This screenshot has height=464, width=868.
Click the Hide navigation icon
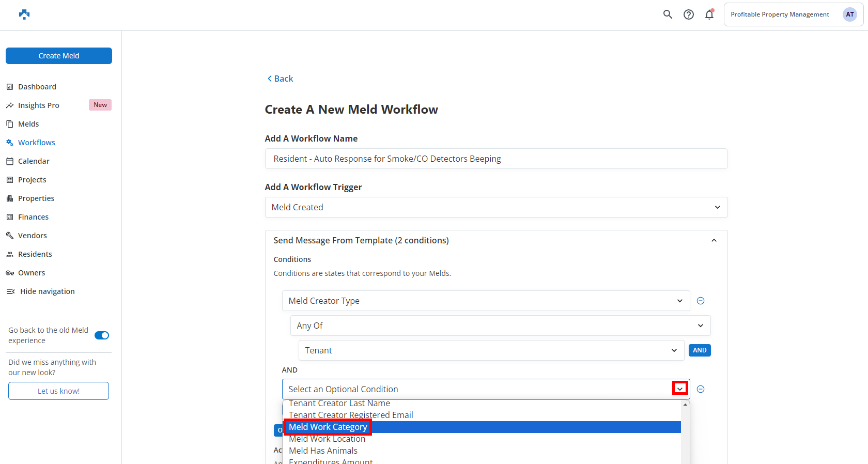[10, 291]
